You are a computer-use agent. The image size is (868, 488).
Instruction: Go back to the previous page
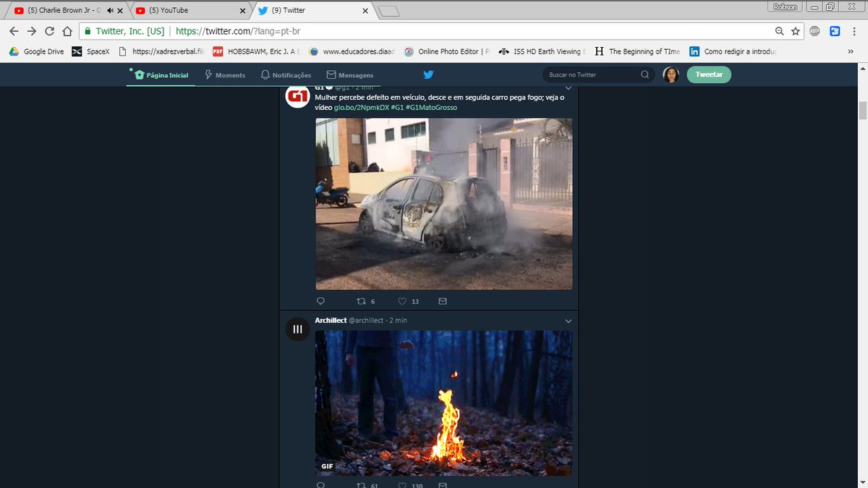14,32
